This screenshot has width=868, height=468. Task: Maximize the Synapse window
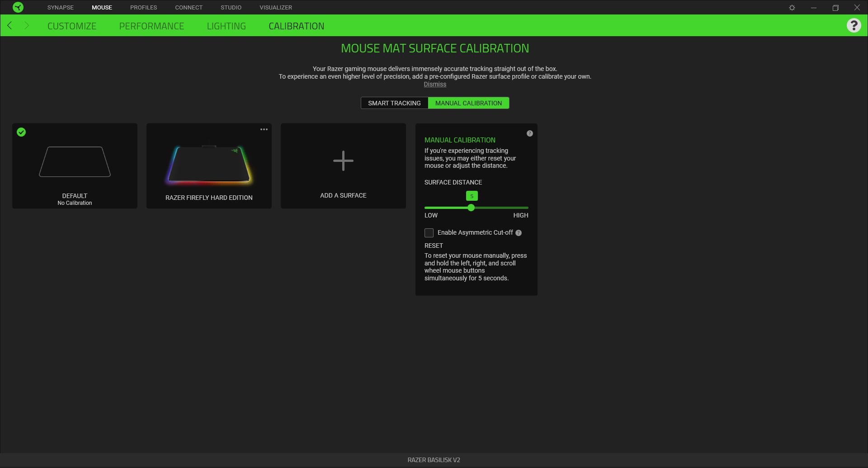(835, 8)
